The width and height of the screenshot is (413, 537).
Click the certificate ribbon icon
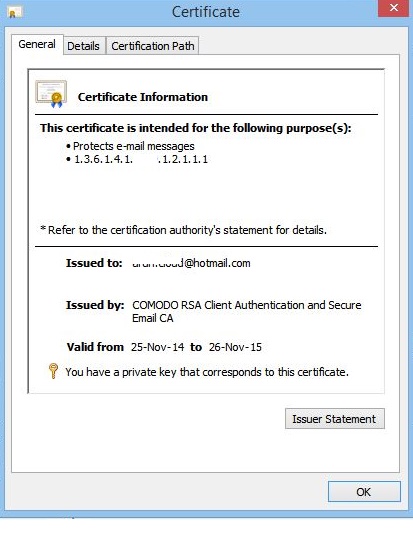51,94
